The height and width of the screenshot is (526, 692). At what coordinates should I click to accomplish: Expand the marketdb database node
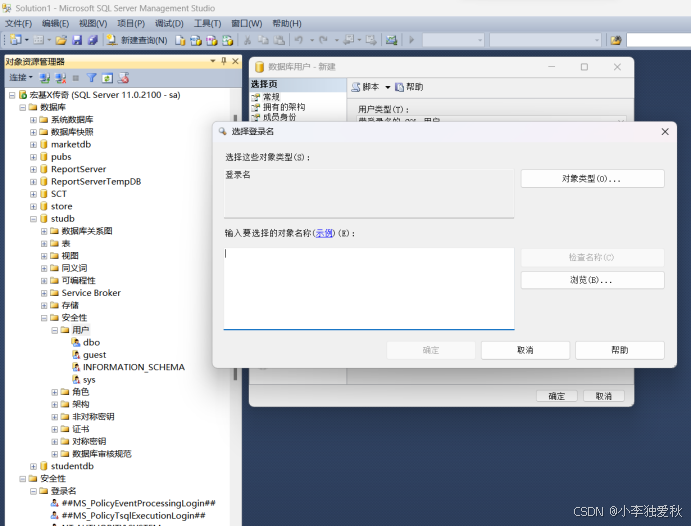tap(34, 145)
